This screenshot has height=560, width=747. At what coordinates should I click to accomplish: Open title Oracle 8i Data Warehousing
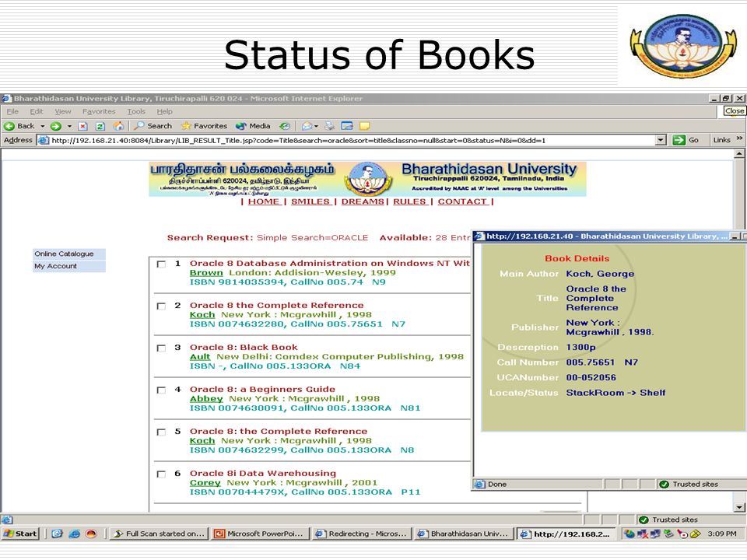click(x=263, y=474)
